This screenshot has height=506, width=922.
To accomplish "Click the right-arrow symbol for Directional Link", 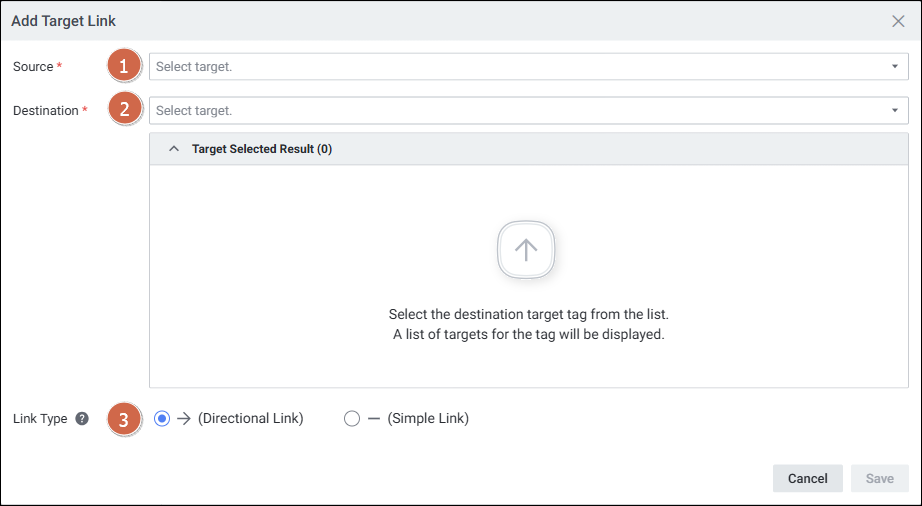I will click(x=184, y=419).
